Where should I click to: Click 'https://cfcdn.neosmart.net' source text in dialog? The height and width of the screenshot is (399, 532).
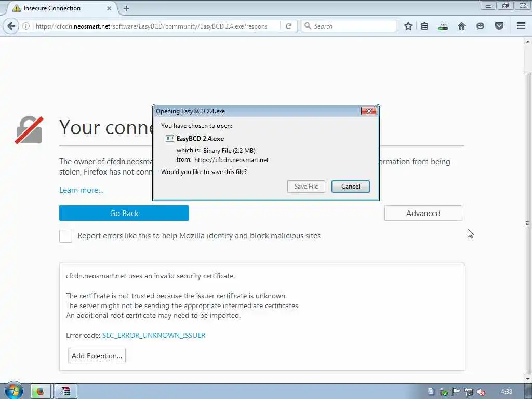coord(231,160)
